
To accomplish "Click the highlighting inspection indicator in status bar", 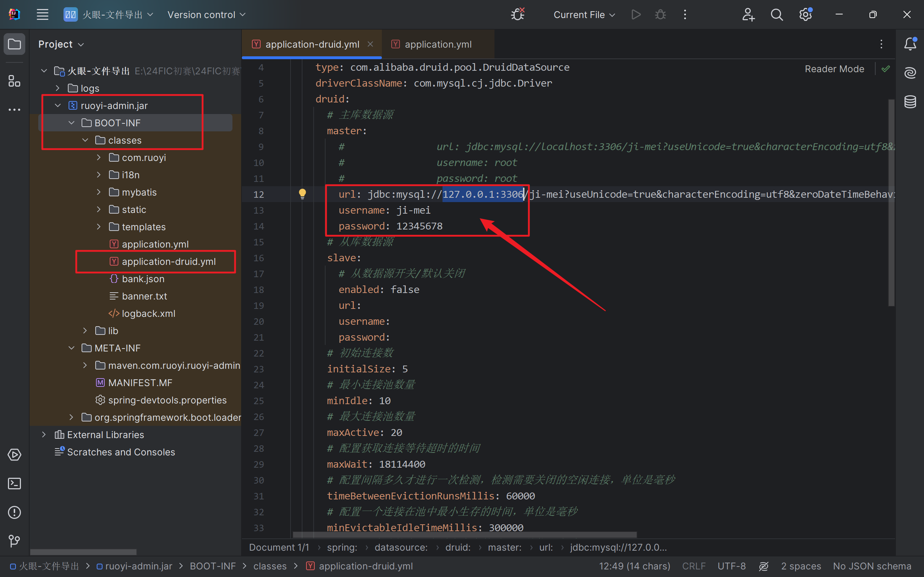I will point(763,566).
